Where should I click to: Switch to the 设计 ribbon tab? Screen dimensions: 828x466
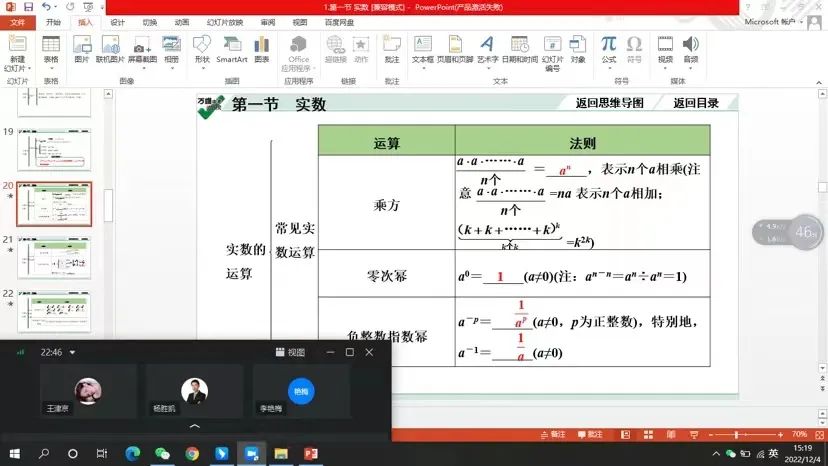click(x=117, y=21)
